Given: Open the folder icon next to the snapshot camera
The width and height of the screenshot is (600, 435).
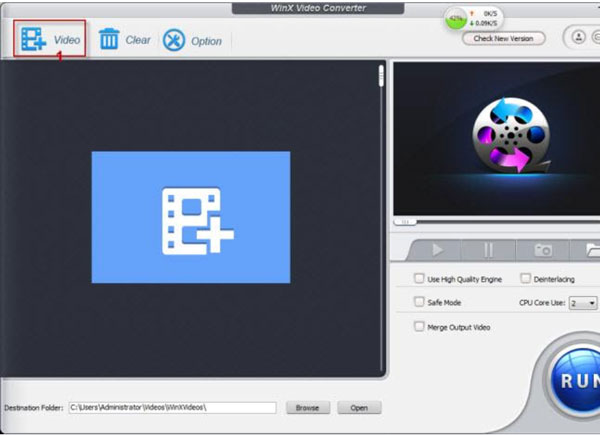Looking at the screenshot, I should click(592, 250).
